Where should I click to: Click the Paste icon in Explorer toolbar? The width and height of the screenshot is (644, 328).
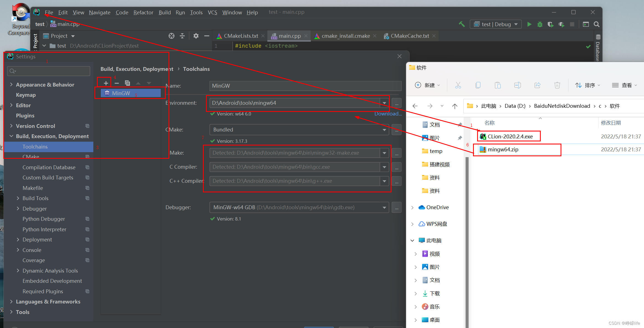tap(498, 85)
